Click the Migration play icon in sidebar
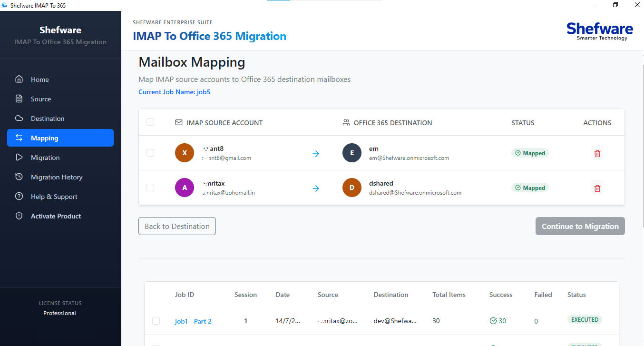Image resolution: width=644 pixels, height=346 pixels. pyautogui.click(x=19, y=157)
